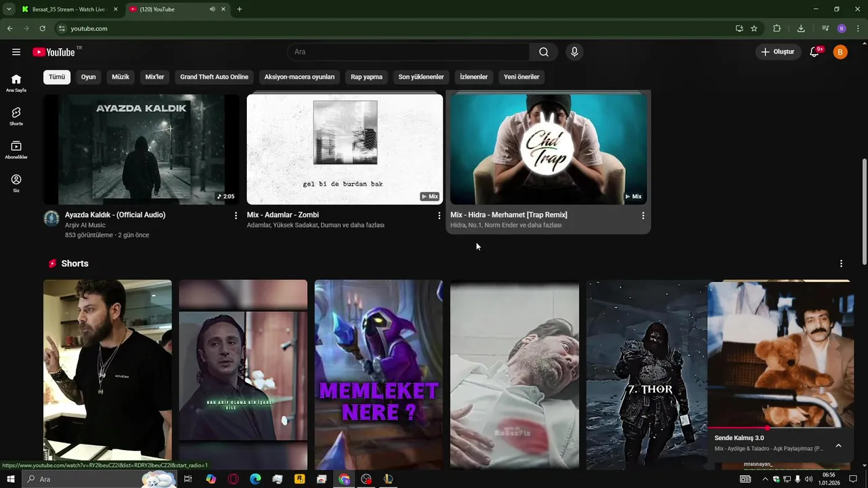Mute the YouTube tab via speaker icon
The height and width of the screenshot is (488, 868).
coord(212,9)
